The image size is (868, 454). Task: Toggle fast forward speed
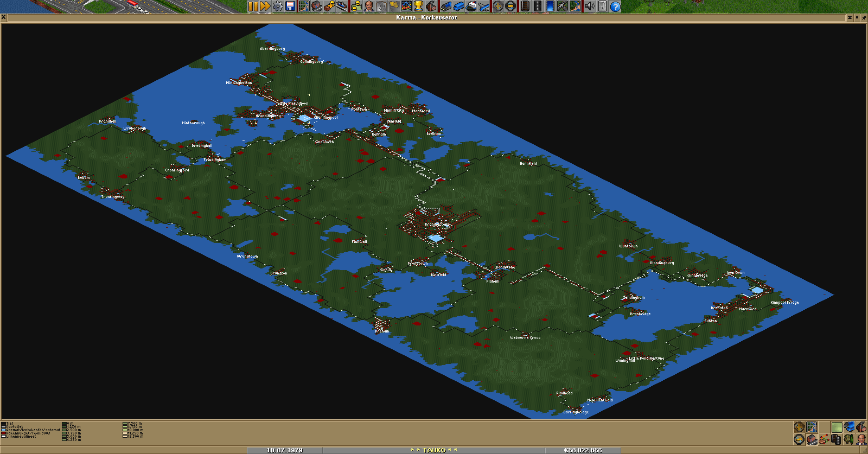tap(265, 7)
